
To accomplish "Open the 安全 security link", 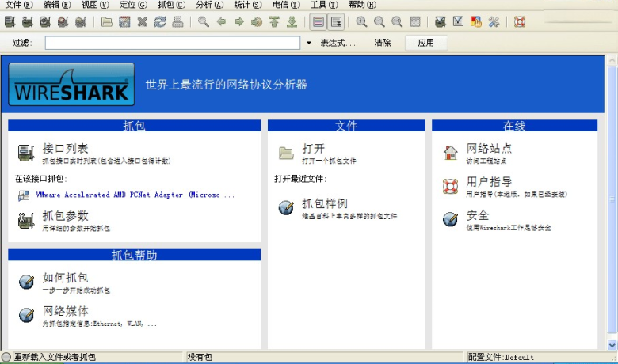I will pyautogui.click(x=478, y=215).
